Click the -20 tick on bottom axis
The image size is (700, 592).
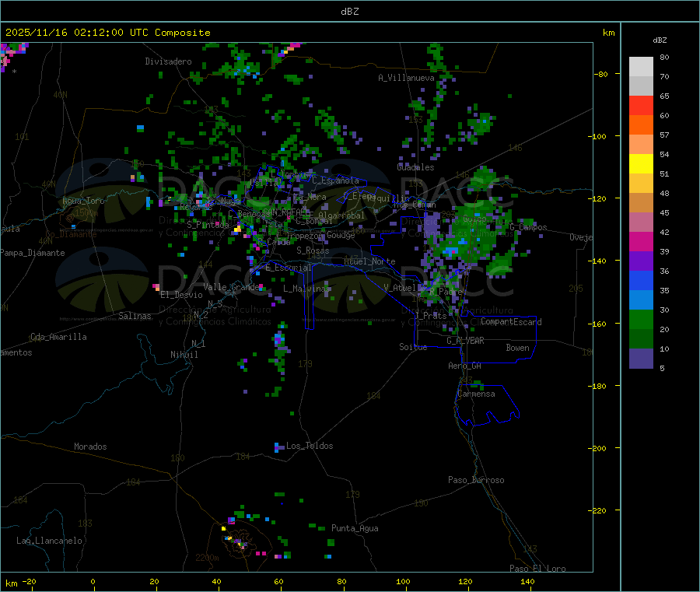tap(30, 582)
